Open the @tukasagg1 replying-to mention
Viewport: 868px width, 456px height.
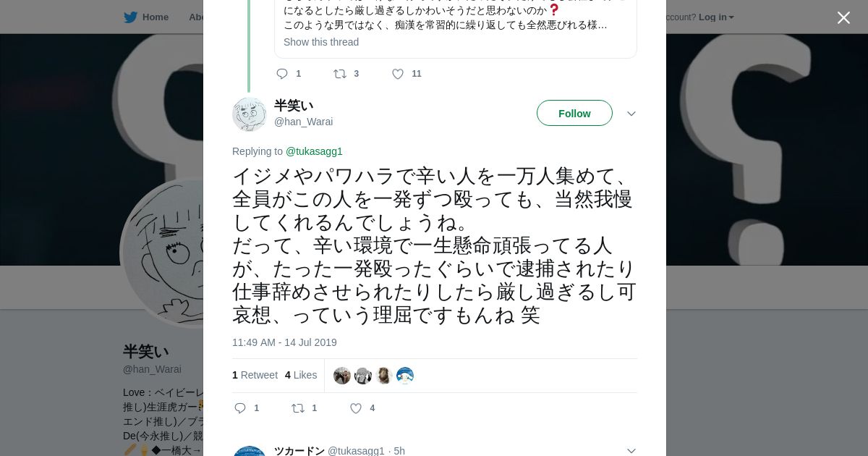pos(314,151)
